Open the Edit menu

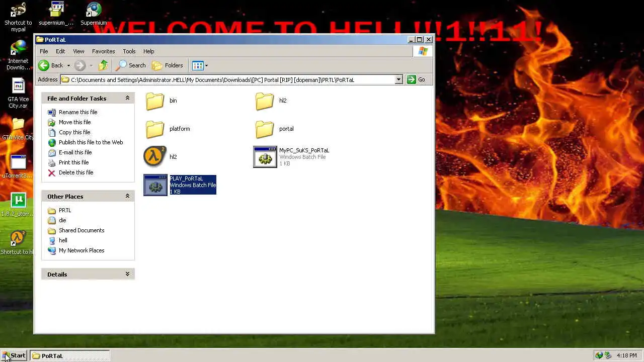click(x=60, y=51)
